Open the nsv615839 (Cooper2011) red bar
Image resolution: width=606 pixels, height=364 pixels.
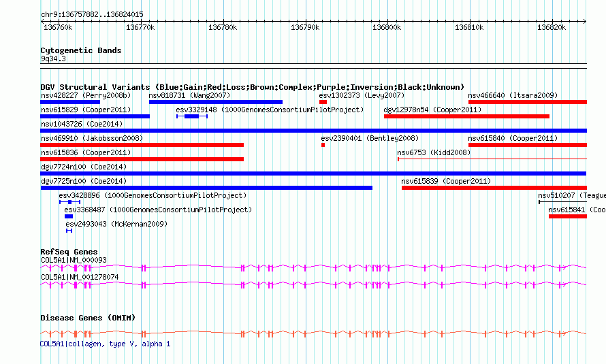[x=494, y=188]
